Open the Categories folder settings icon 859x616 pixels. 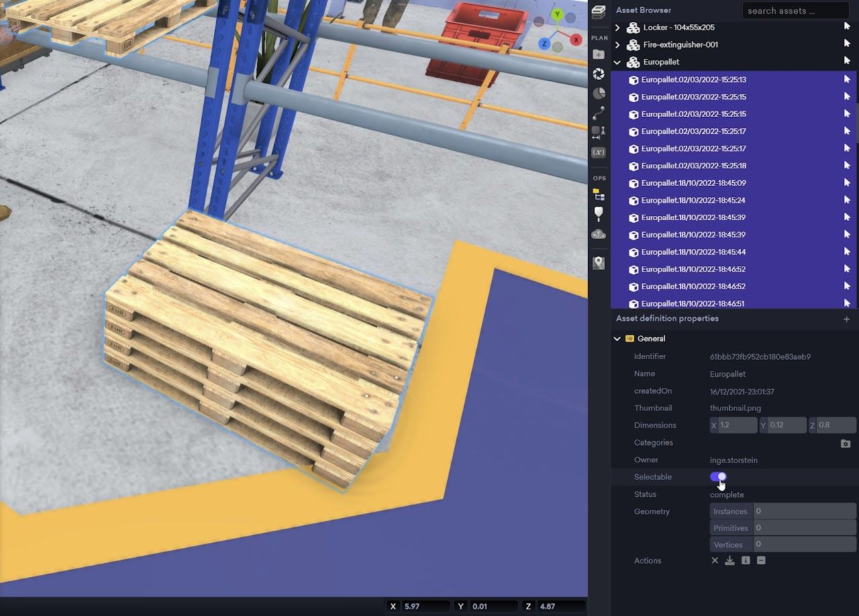pos(846,444)
